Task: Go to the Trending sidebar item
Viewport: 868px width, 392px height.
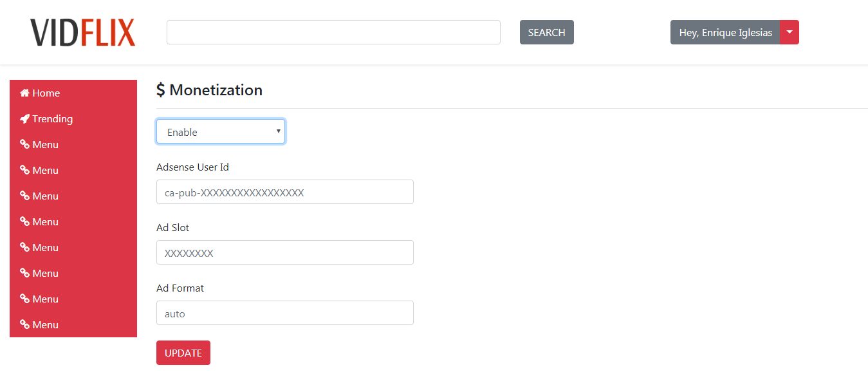Action: coord(52,119)
